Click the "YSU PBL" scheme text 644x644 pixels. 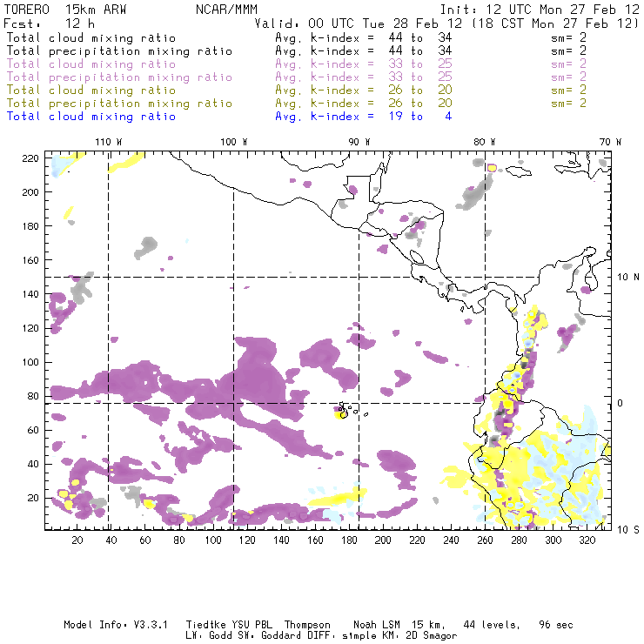(x=252, y=625)
